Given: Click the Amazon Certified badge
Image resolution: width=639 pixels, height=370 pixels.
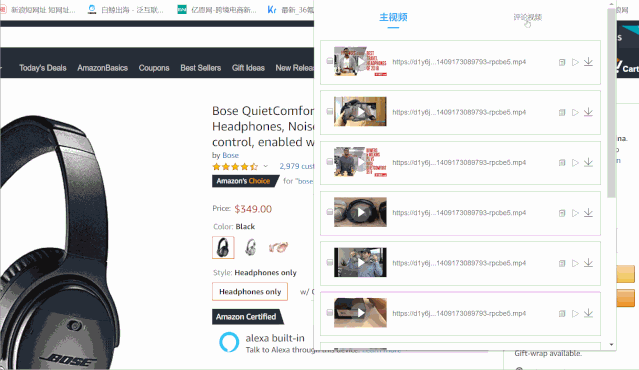Looking at the screenshot, I should tap(247, 317).
